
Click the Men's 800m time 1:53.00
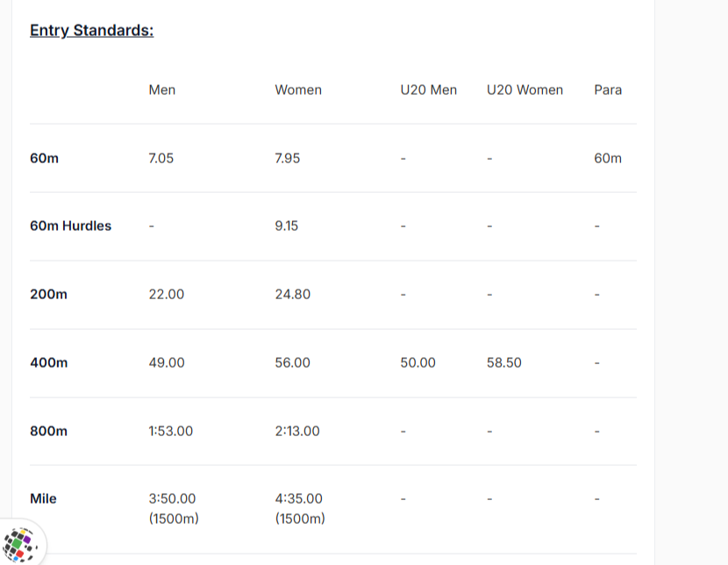tap(171, 431)
